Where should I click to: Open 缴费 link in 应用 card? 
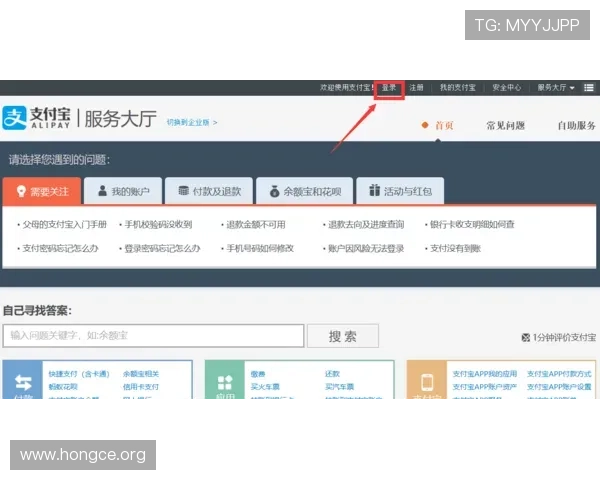click(x=258, y=374)
